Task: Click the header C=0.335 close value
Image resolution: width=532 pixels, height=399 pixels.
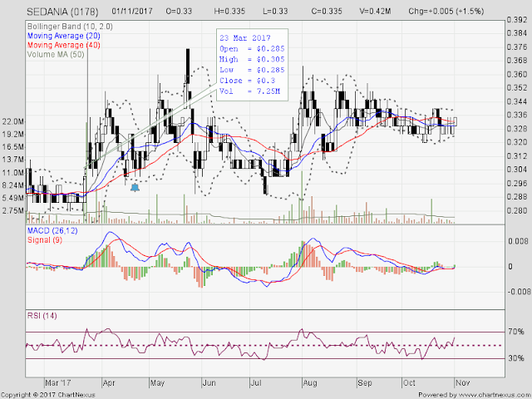Action: (327, 11)
